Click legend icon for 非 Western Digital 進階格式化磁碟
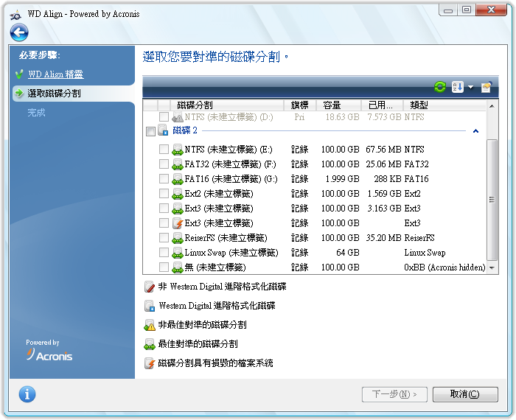Screen dimensions: 516x420 [x=150, y=287]
